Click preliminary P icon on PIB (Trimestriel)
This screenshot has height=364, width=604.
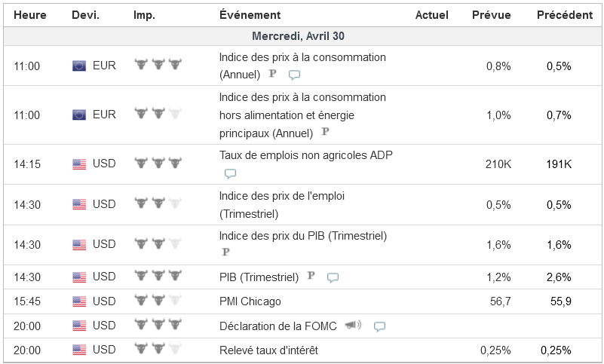tap(311, 277)
